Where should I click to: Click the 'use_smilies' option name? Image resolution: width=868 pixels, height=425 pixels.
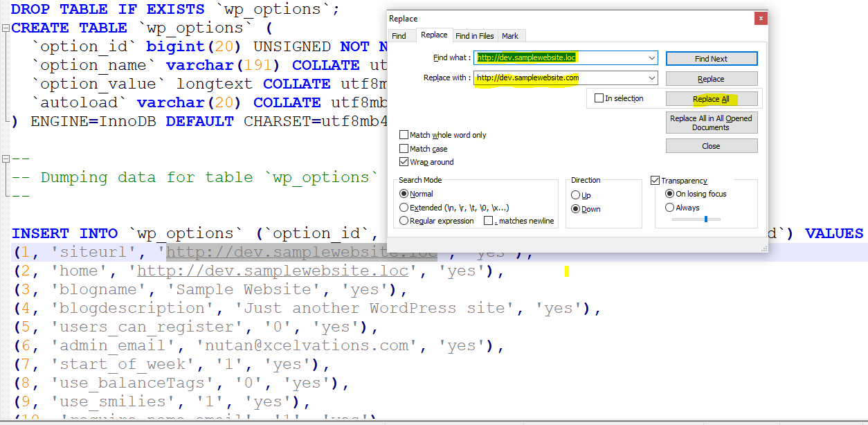[x=113, y=401]
